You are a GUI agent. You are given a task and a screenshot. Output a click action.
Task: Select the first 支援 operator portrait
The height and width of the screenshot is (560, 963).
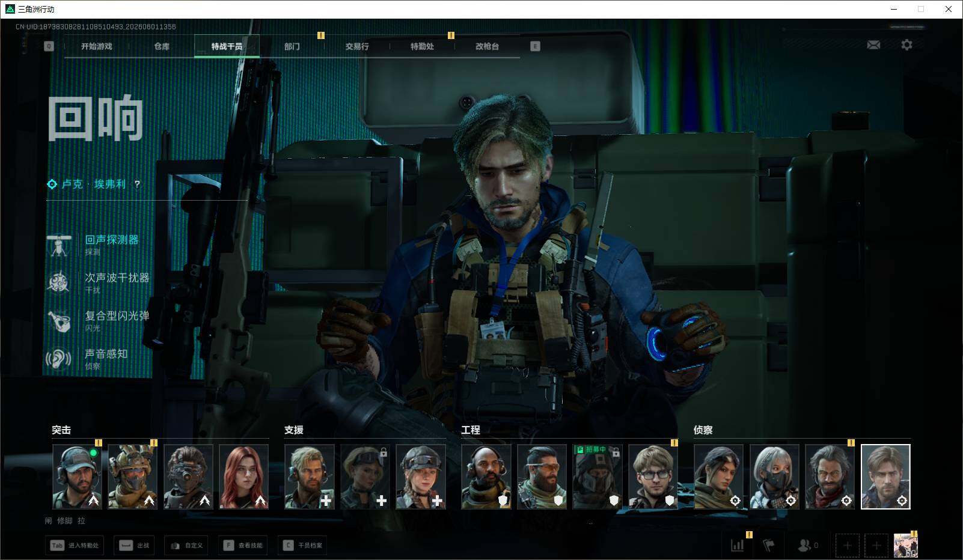[310, 477]
